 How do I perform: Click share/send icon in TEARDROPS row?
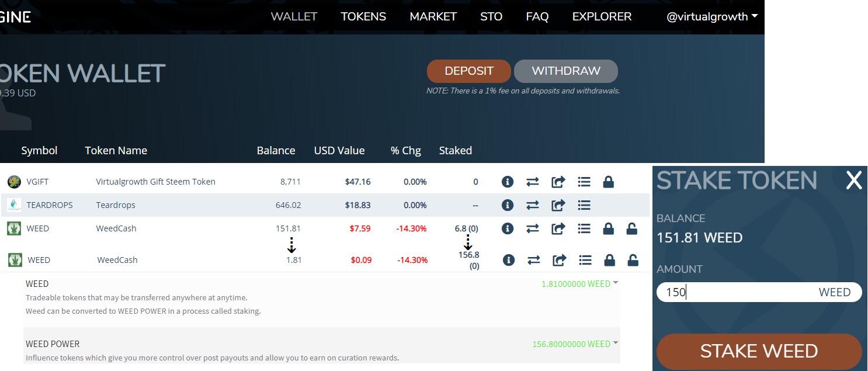[x=558, y=205]
